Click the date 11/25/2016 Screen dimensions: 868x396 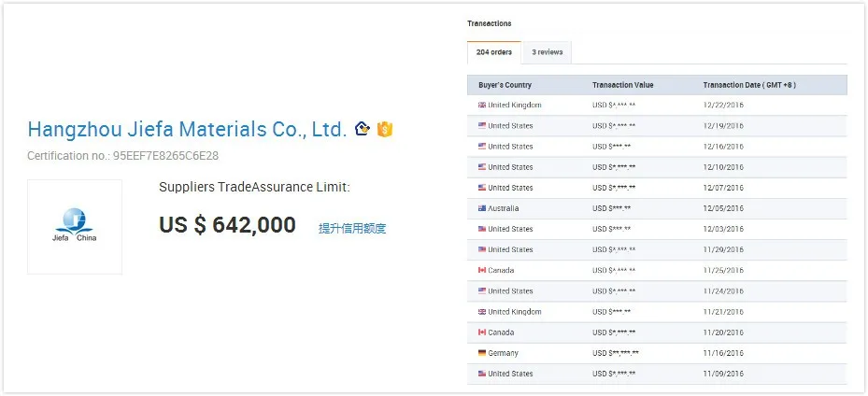pos(723,271)
